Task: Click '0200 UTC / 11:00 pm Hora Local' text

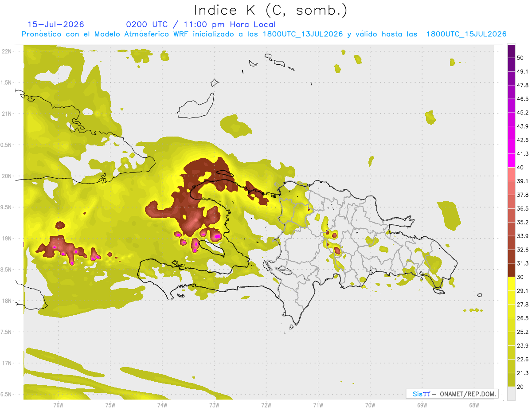Action: click(x=201, y=24)
